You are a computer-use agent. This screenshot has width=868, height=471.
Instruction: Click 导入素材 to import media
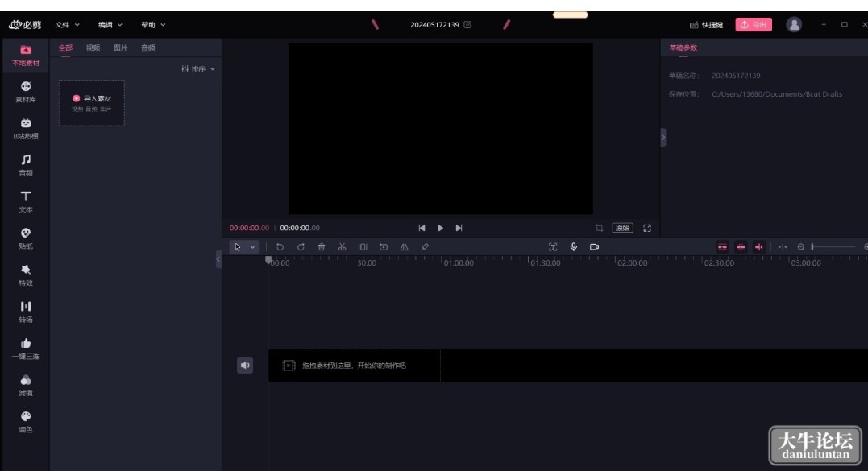(92, 103)
